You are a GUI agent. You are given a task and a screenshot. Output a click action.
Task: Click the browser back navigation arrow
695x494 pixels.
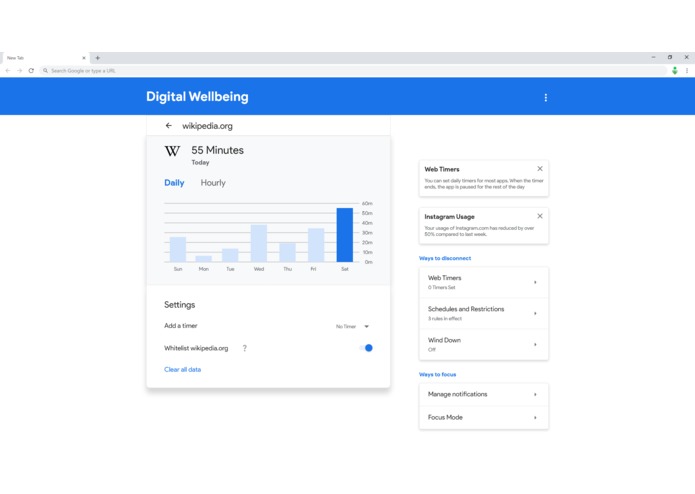tap(8, 70)
